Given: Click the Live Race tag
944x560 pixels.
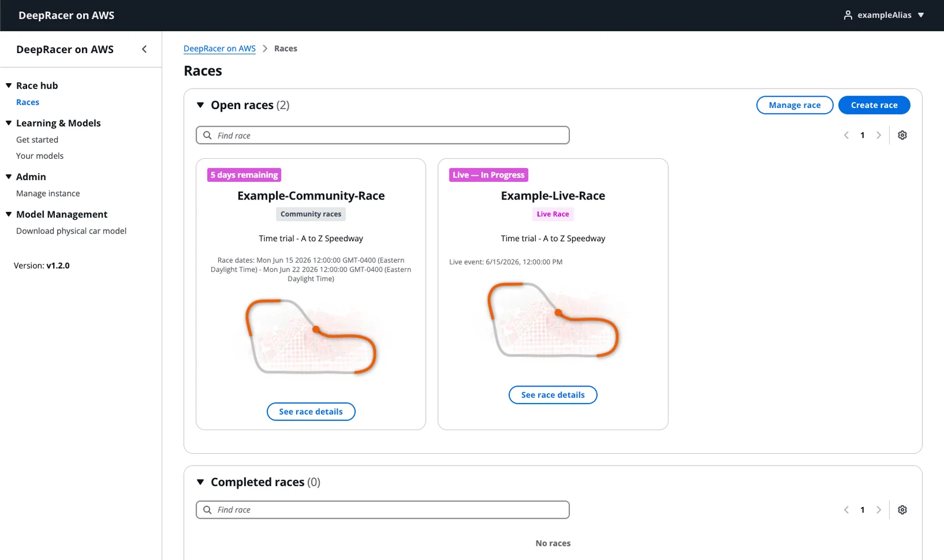Looking at the screenshot, I should pyautogui.click(x=553, y=214).
